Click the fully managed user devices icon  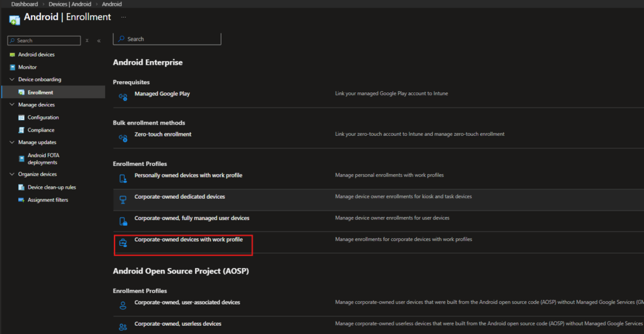[123, 221]
